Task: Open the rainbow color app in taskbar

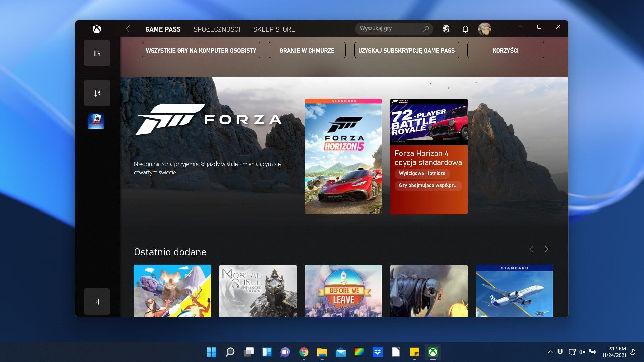Action: 359,352
